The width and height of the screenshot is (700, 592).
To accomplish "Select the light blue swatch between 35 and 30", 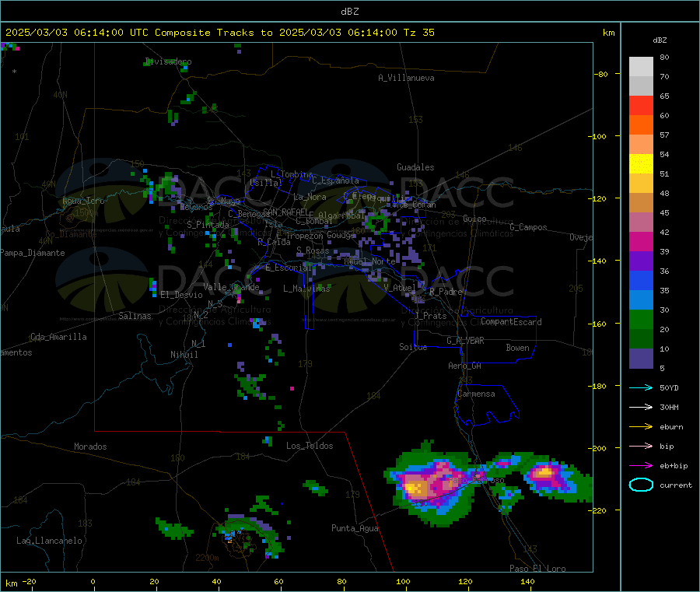I will 641,300.
